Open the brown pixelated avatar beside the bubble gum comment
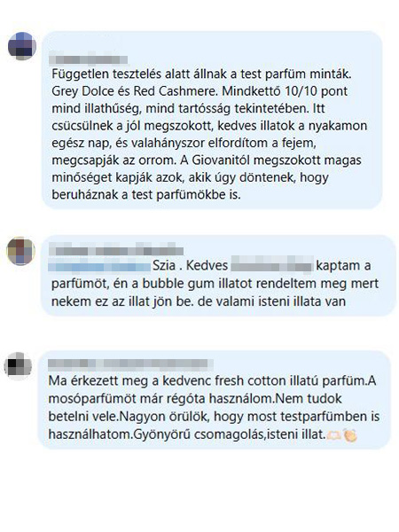The width and height of the screenshot is (399, 532). pos(20,251)
